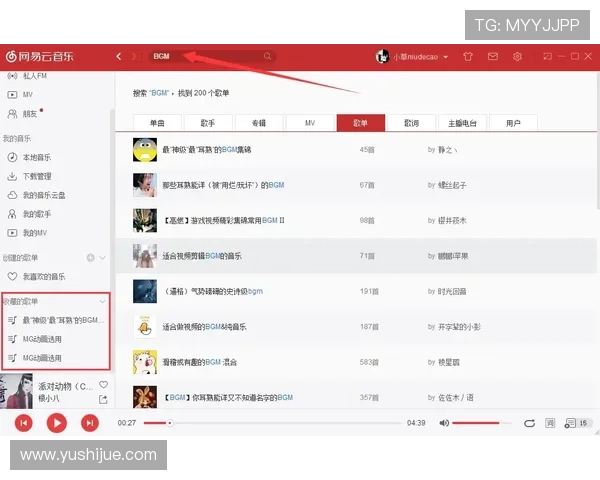
Task: Play the previous track
Action: pyautogui.click(x=24, y=423)
